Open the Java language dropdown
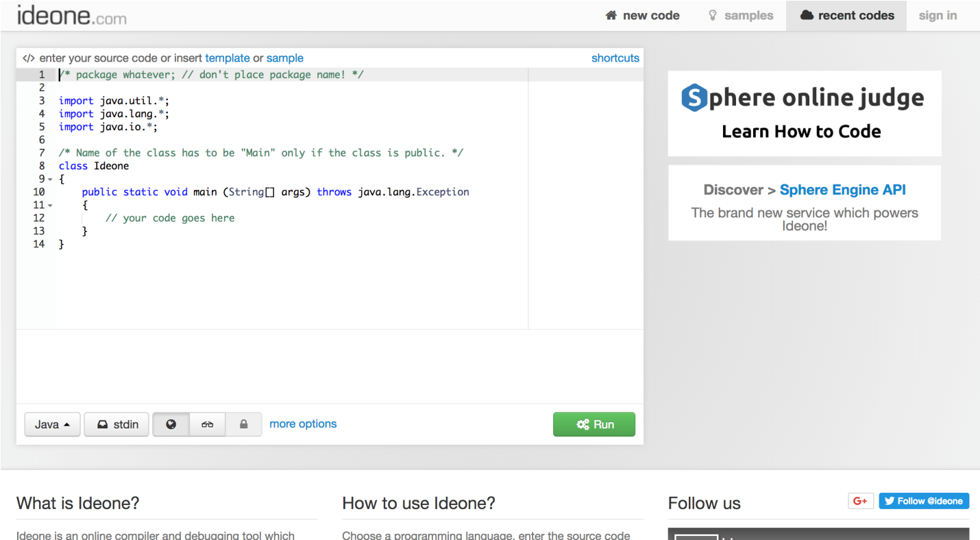 point(53,424)
